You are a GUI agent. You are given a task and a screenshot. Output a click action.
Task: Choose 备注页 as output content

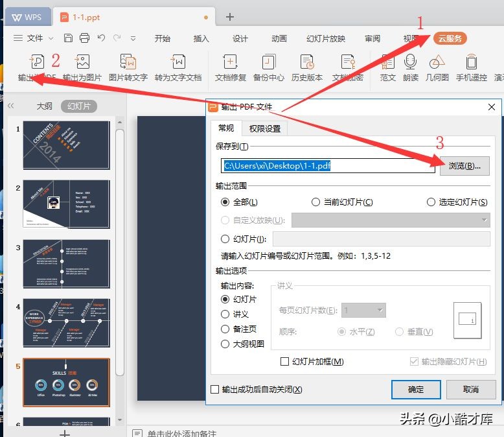[225, 329]
